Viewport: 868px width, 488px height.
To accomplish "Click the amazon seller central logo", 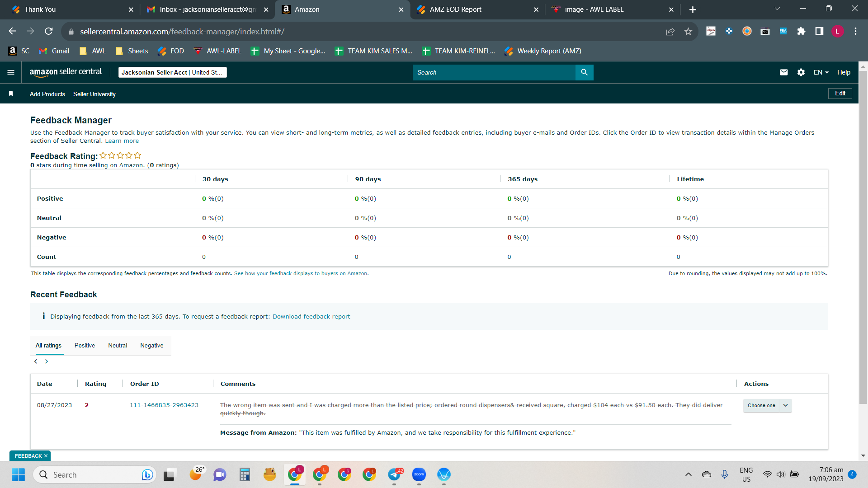I will pyautogui.click(x=66, y=72).
